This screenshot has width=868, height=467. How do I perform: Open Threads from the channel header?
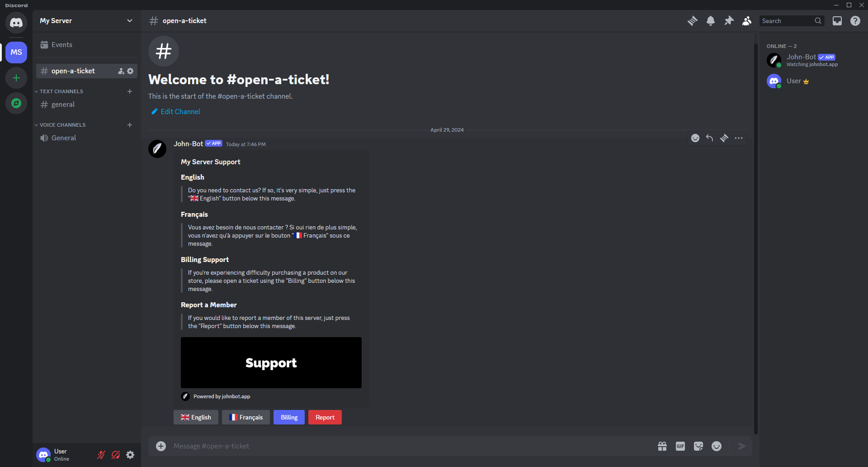click(x=692, y=21)
